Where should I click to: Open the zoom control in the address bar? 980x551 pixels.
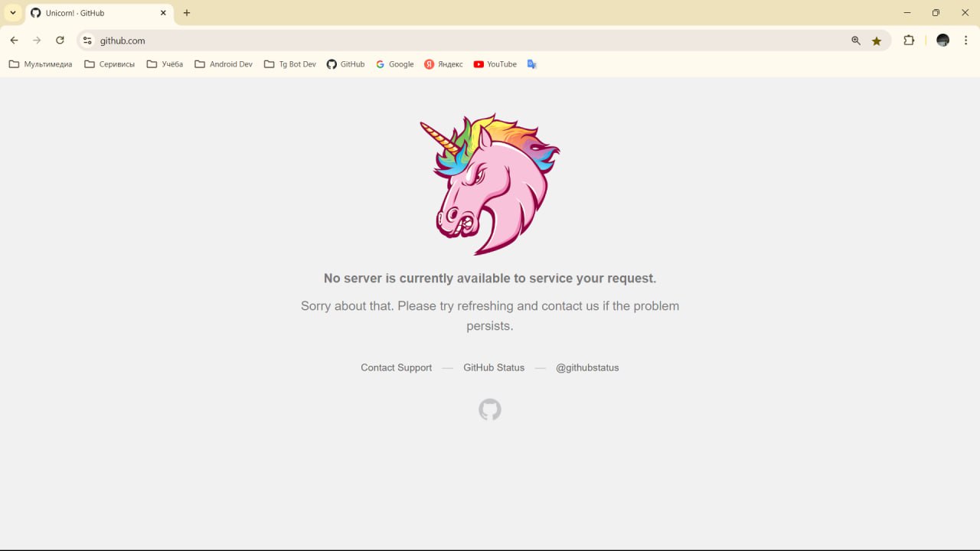(x=856, y=41)
